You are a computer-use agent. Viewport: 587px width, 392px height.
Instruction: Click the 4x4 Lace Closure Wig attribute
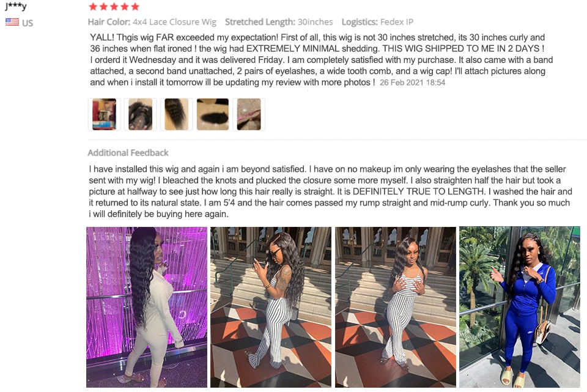coord(174,22)
